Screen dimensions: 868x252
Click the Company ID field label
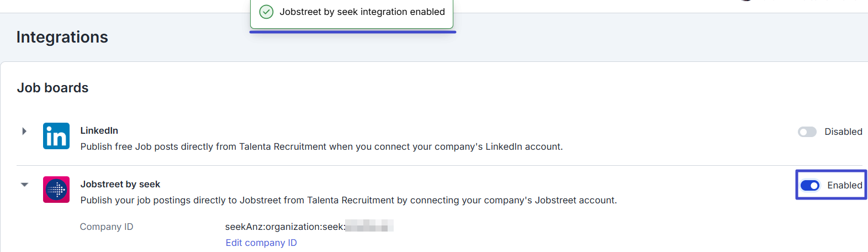pos(107,227)
